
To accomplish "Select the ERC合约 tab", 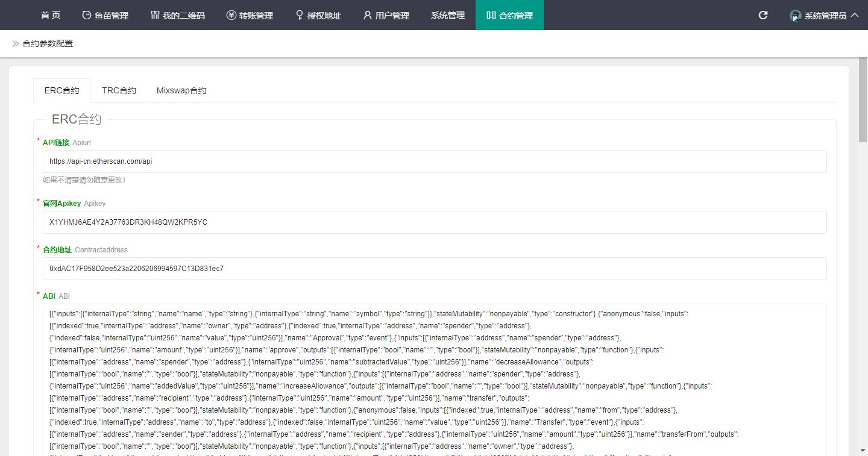I will (61, 90).
